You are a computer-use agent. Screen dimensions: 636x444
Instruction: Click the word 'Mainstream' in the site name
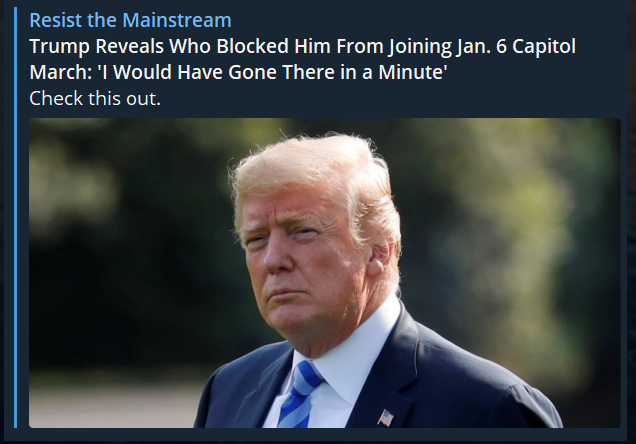[176, 20]
